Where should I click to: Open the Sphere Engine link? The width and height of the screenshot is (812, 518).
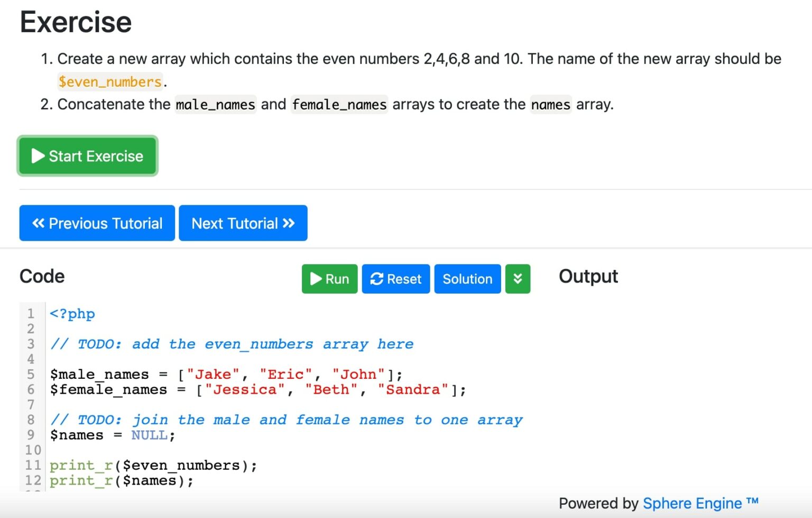click(x=693, y=503)
